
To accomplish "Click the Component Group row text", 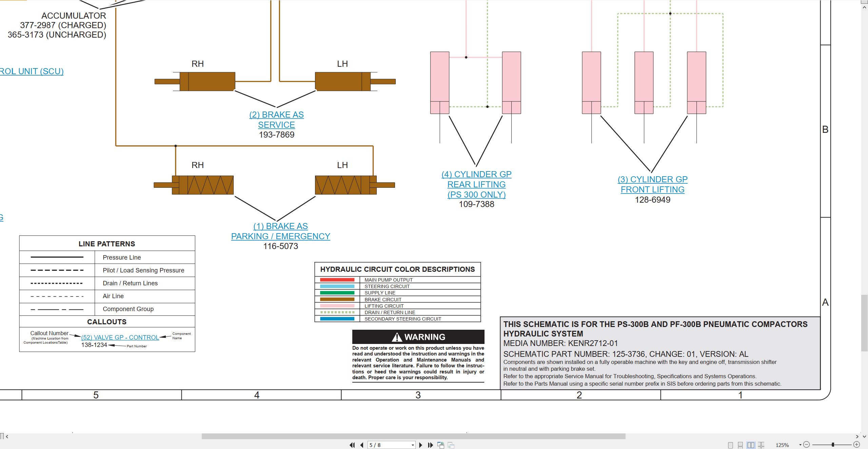I will (x=128, y=309).
